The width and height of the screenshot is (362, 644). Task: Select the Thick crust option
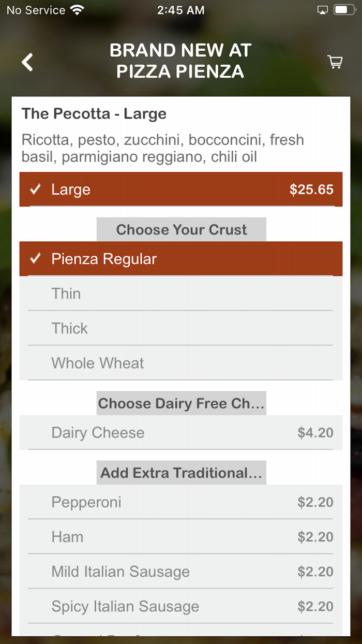pos(181,328)
